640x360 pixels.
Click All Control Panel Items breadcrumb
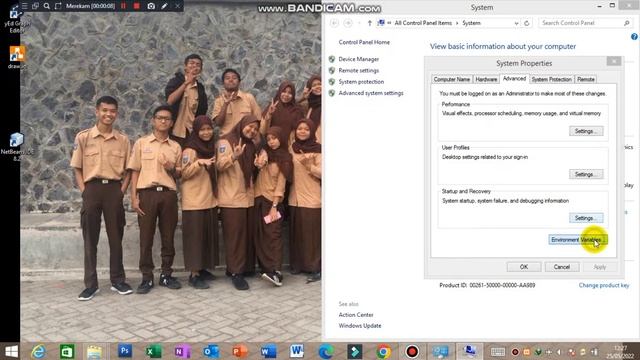[x=423, y=23]
